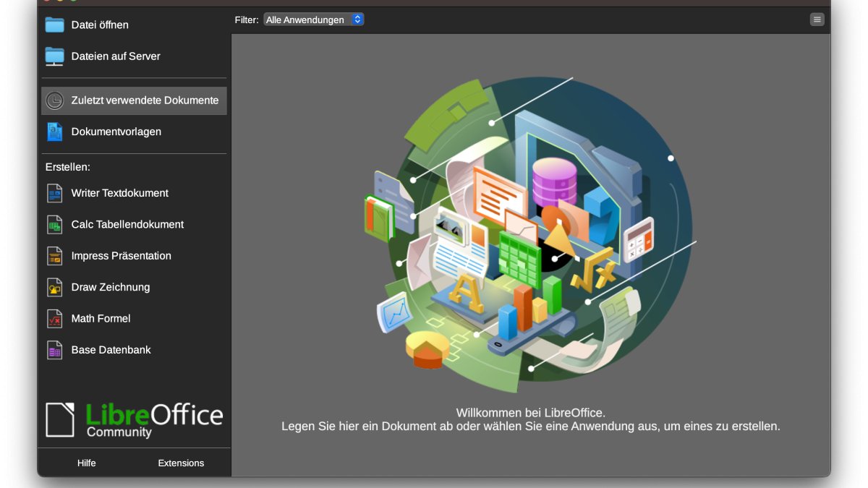Viewport: 868px width, 488px height.
Task: Click the Extensions button
Action: coord(181,463)
